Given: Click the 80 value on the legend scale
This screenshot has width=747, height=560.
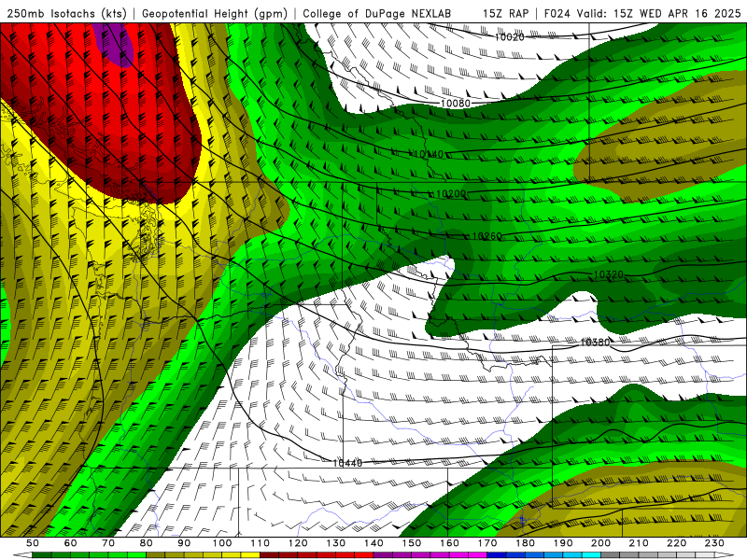Looking at the screenshot, I should point(147,543).
